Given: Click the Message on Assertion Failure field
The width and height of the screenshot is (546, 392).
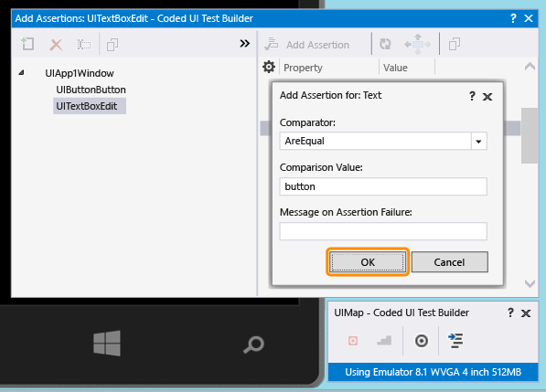Looking at the screenshot, I should [x=383, y=231].
